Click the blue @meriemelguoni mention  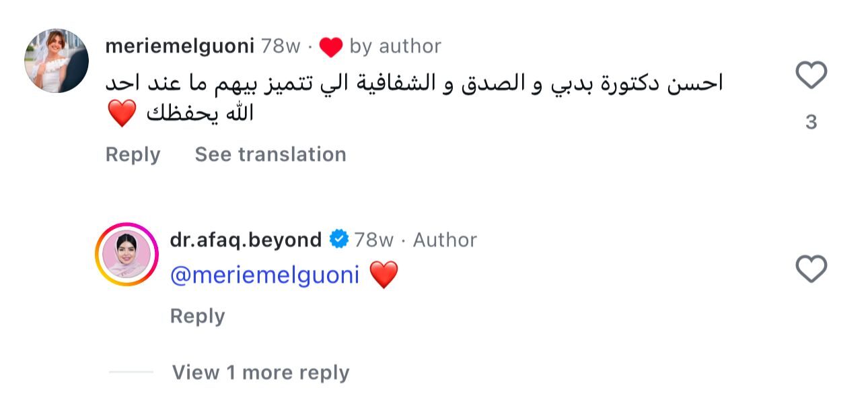[264, 275]
